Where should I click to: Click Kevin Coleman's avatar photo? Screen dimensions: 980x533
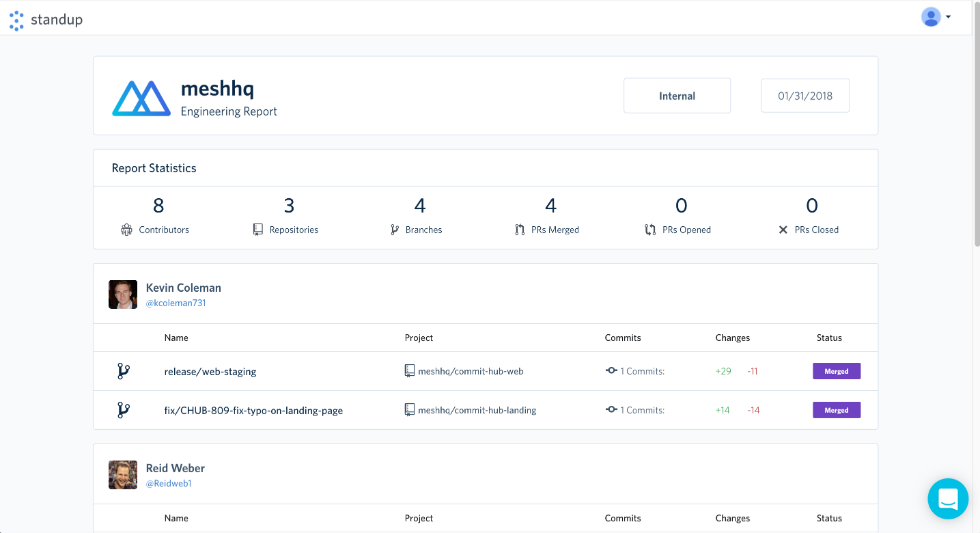pyautogui.click(x=123, y=295)
